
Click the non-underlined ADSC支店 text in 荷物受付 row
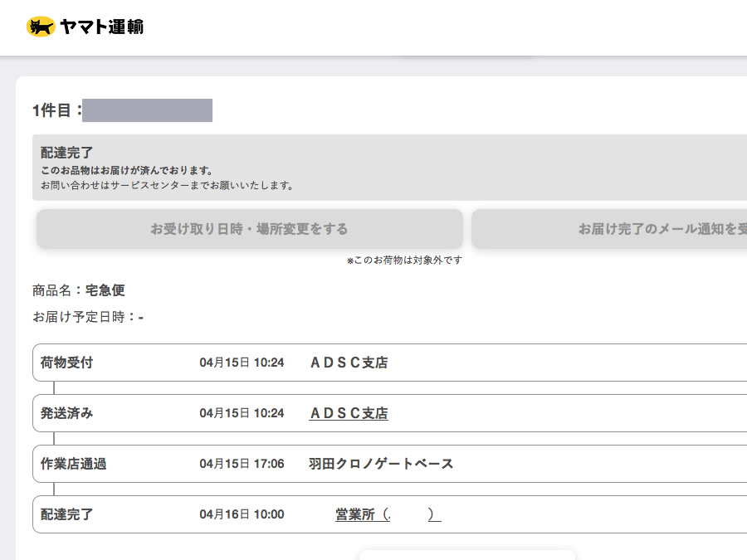point(349,363)
